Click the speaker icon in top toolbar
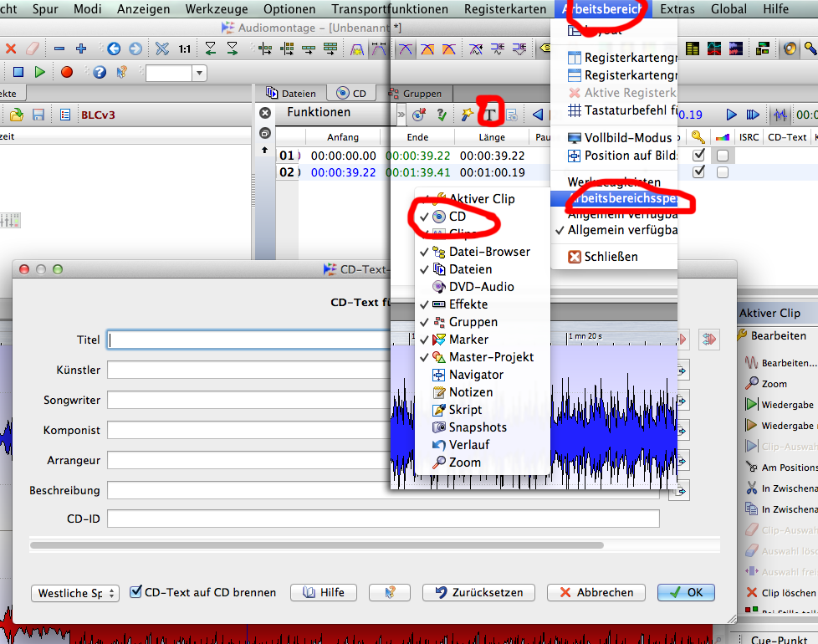This screenshot has width=818, height=644. tap(790, 49)
